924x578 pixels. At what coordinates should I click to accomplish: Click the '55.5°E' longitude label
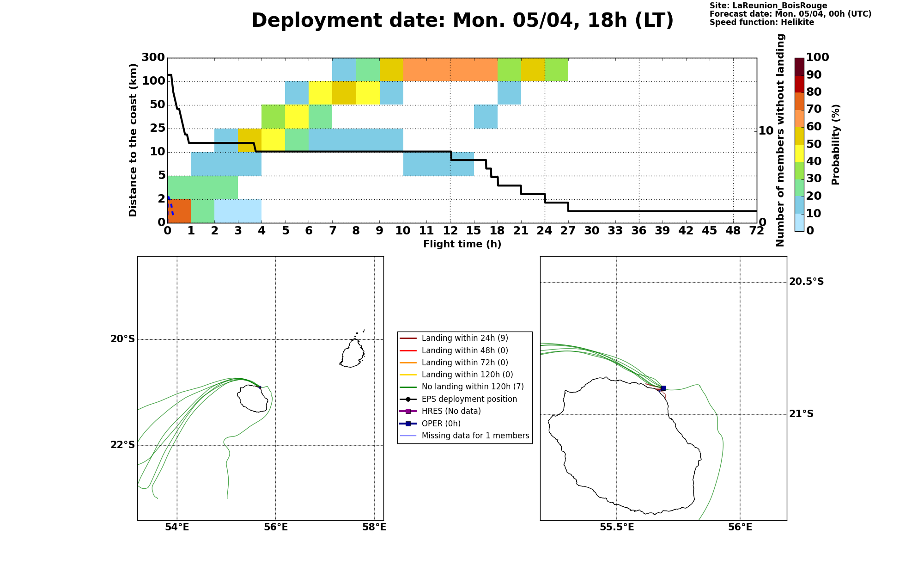click(617, 527)
